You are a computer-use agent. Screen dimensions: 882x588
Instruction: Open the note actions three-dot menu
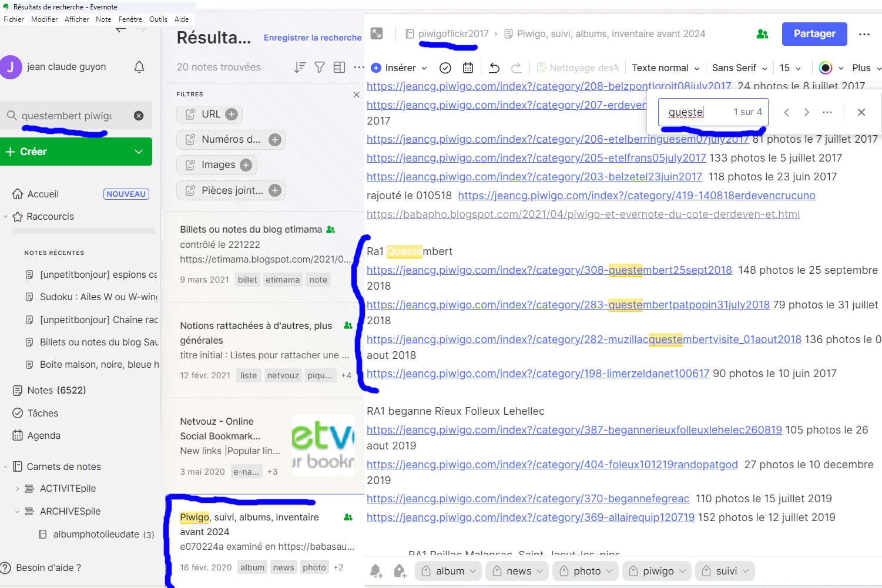pos(864,34)
